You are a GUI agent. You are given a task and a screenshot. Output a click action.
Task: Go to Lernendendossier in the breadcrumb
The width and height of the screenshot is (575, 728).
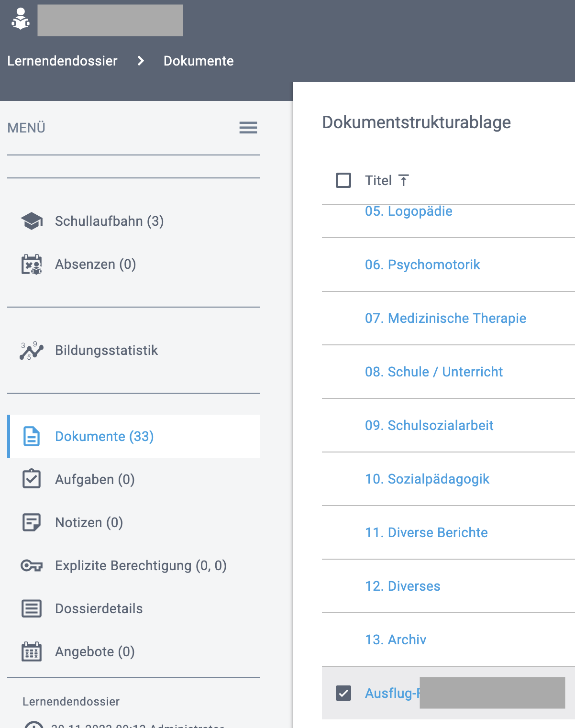pyautogui.click(x=62, y=61)
